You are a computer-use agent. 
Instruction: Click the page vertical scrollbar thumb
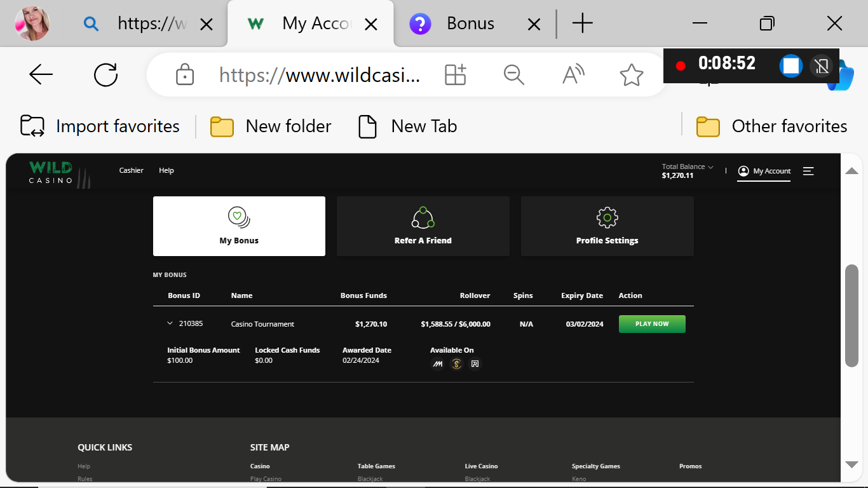pos(851,315)
